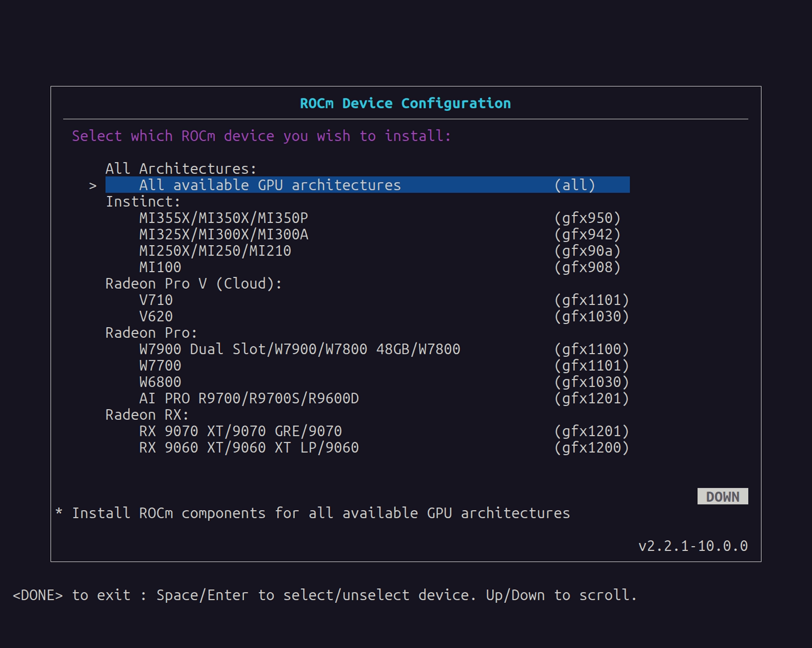Pick the MI250X/MI250/MI210 device entry
Screen dimensions: 812x648
[x=380, y=251]
